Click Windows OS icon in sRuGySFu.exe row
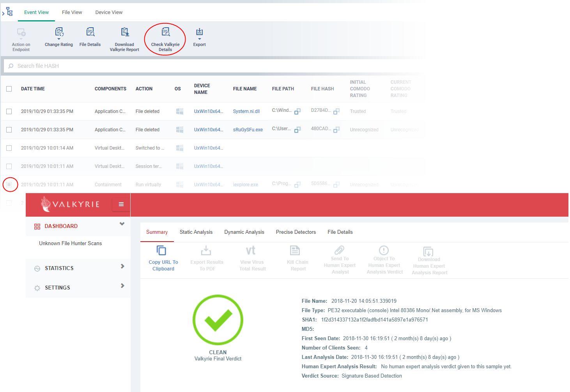570x392 pixels. tap(180, 130)
